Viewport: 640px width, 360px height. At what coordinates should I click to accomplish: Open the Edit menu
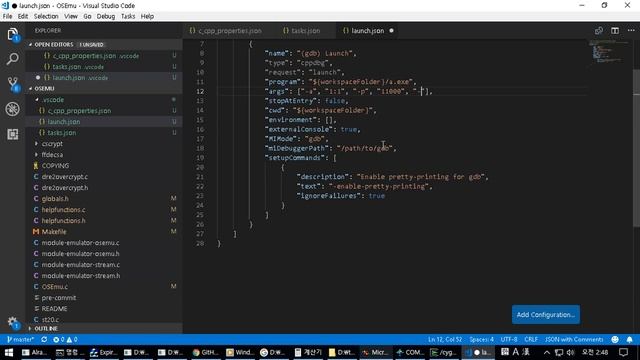[23, 16]
